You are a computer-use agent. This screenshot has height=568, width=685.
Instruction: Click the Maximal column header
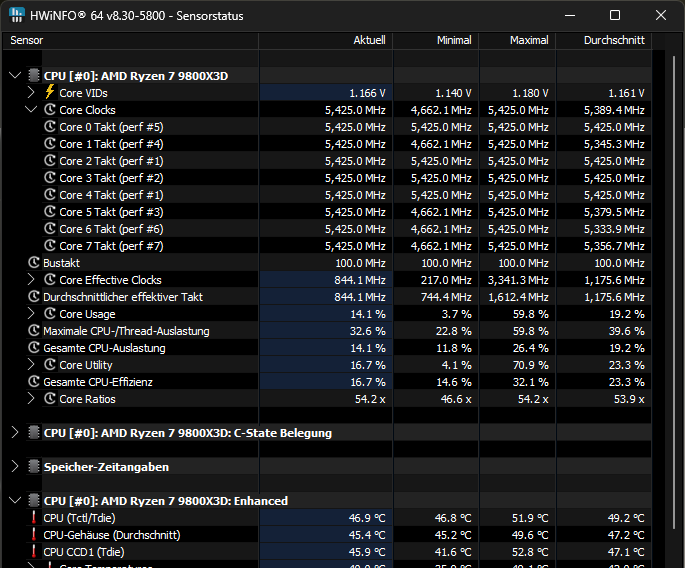pos(518,40)
